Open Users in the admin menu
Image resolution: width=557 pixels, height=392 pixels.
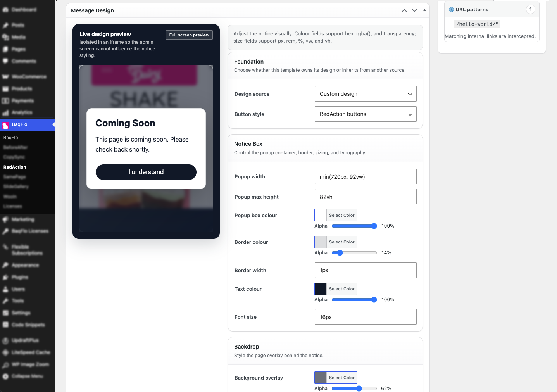(x=18, y=289)
